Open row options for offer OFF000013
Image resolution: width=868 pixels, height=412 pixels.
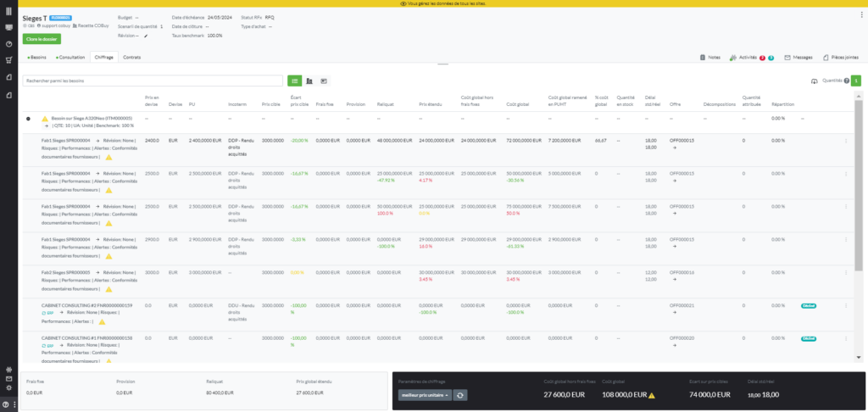(x=845, y=141)
